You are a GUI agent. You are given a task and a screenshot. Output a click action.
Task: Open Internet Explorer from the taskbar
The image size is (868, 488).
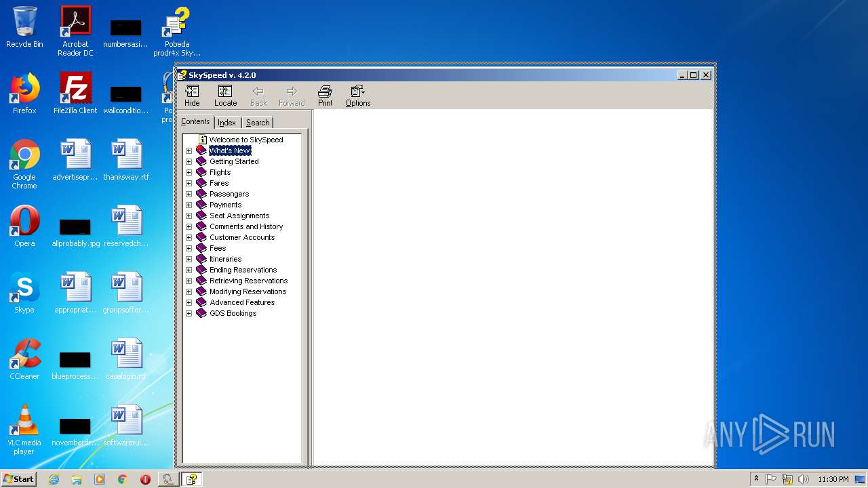[54, 479]
